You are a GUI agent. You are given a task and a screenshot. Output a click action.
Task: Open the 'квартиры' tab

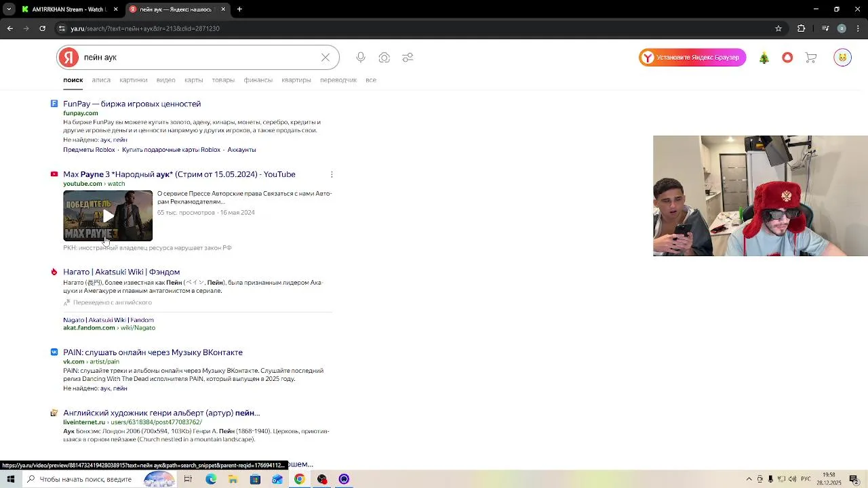[x=296, y=80]
